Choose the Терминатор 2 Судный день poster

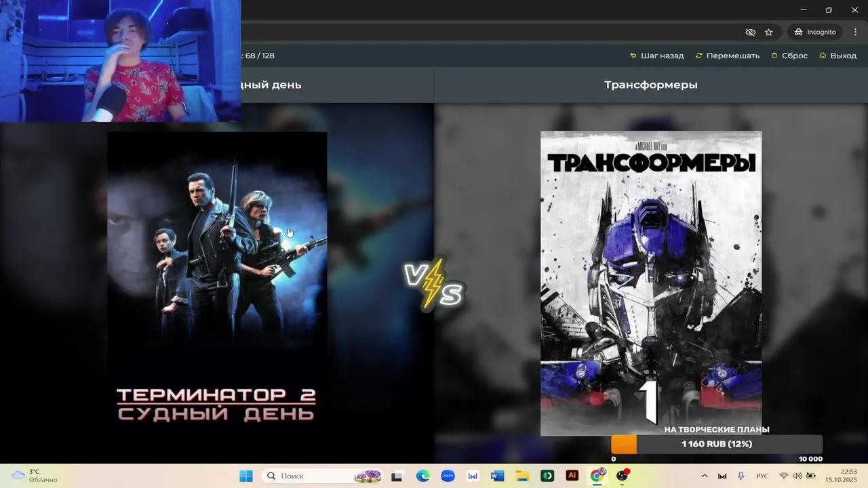[217, 283]
